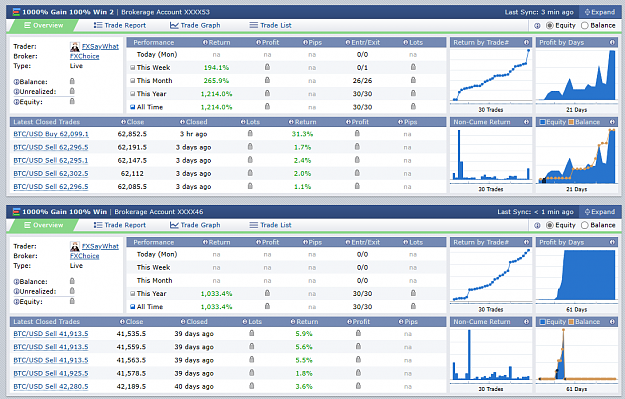This screenshot has width=625, height=399.
Task: Expand This Week row in account XXXX53
Action: coord(133,68)
